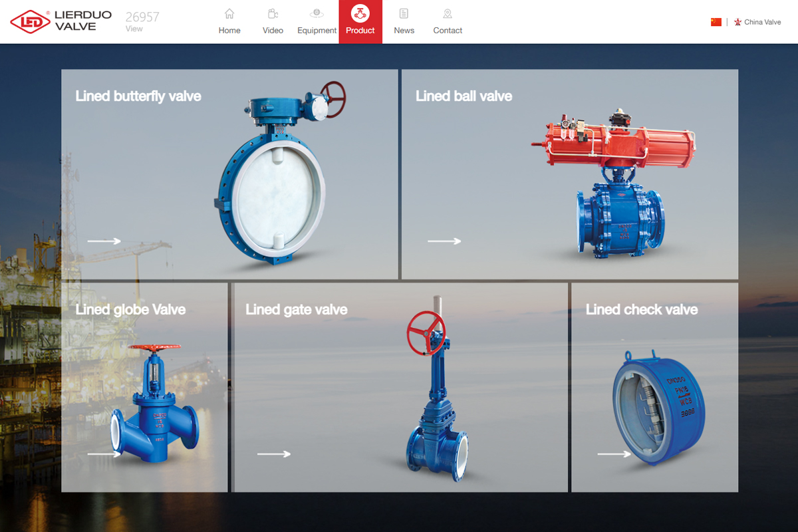The width and height of the screenshot is (798, 532).
Task: Click the arrow in Lined check valve card
Action: pyautogui.click(x=614, y=454)
